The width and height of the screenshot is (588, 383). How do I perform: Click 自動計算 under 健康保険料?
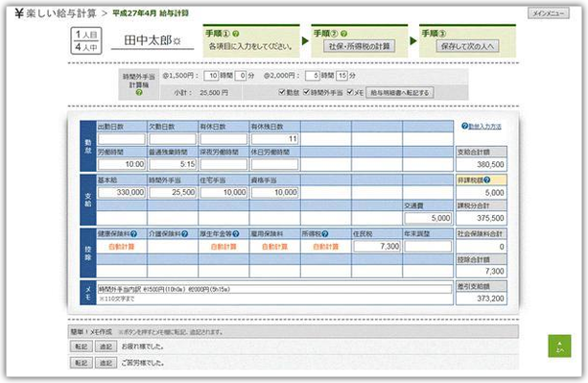[x=122, y=247]
